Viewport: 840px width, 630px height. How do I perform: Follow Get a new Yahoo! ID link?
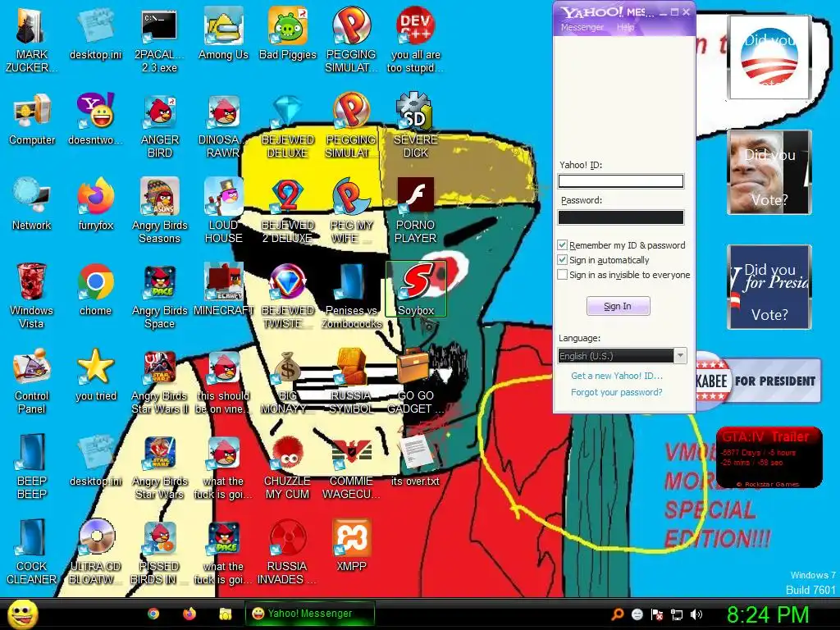(617, 376)
